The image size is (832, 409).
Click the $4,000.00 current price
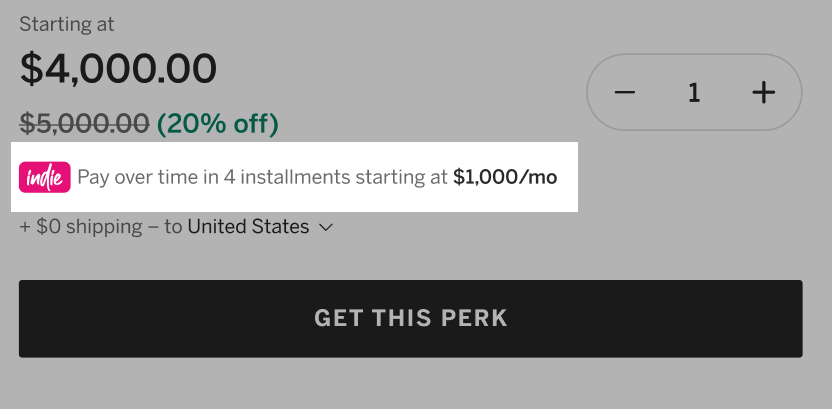click(x=118, y=69)
